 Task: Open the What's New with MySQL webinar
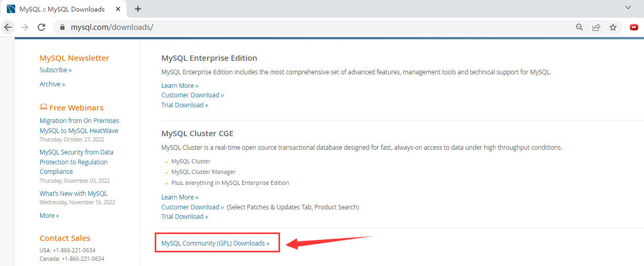point(73,194)
